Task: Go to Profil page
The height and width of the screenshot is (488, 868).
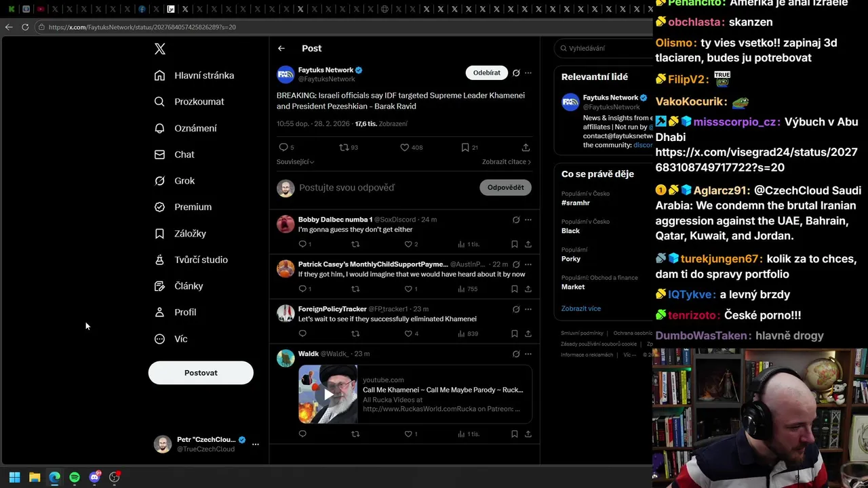Action: (x=176, y=312)
